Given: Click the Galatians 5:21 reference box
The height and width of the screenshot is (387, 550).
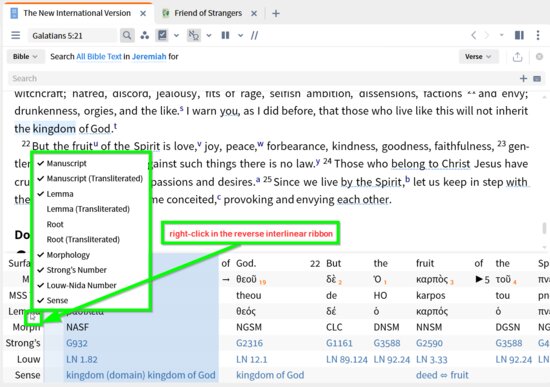Looking at the screenshot, I should coord(72,35).
